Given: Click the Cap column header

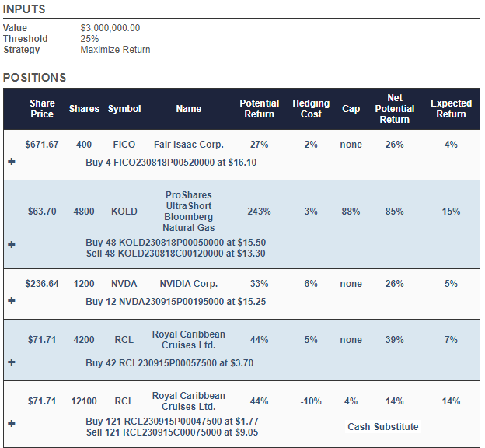Looking at the screenshot, I should [x=351, y=109].
